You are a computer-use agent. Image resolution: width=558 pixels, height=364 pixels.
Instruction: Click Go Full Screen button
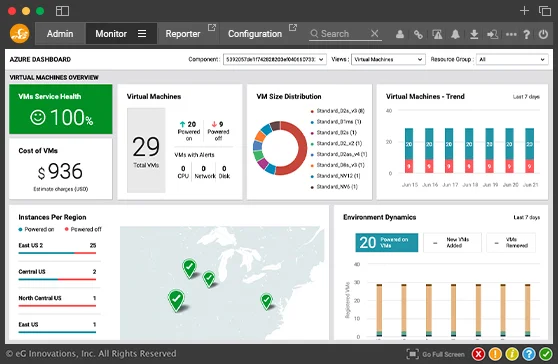click(x=436, y=354)
